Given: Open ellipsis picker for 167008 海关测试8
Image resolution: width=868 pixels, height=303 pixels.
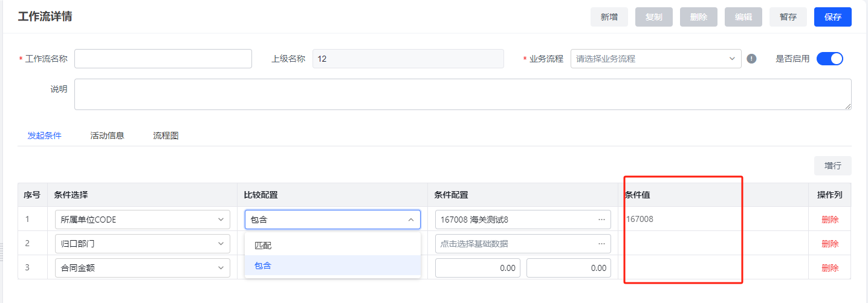Looking at the screenshot, I should point(601,220).
